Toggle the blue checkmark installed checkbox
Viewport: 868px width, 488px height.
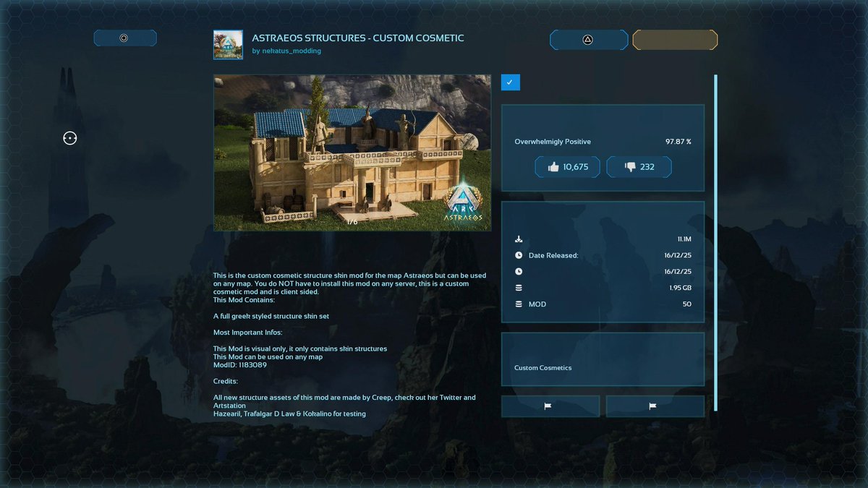[x=510, y=82]
